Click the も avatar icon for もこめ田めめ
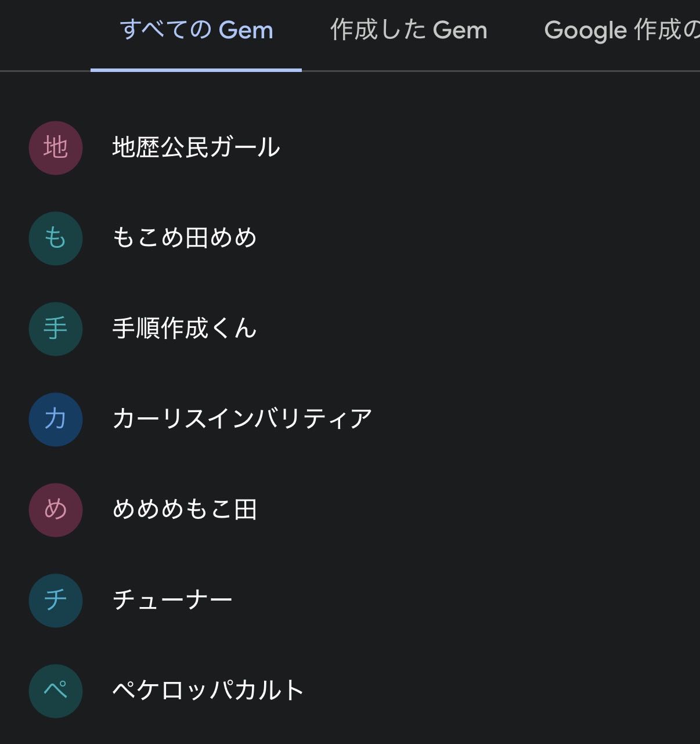 [56, 238]
